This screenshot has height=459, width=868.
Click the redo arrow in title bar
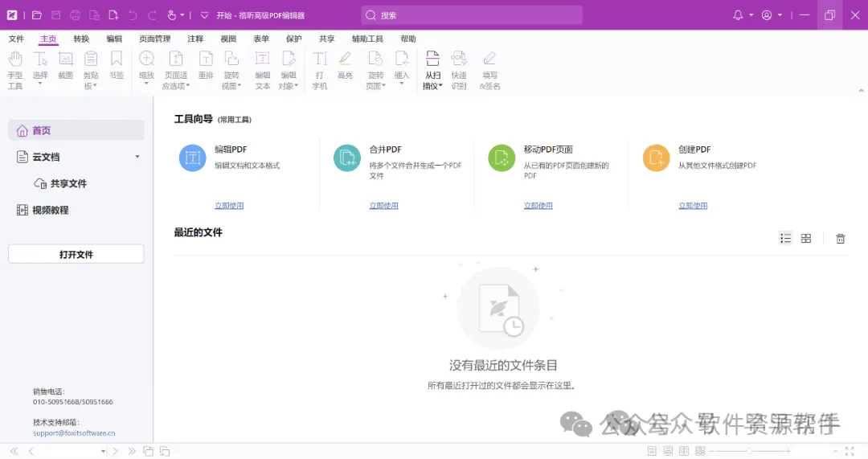[152, 15]
